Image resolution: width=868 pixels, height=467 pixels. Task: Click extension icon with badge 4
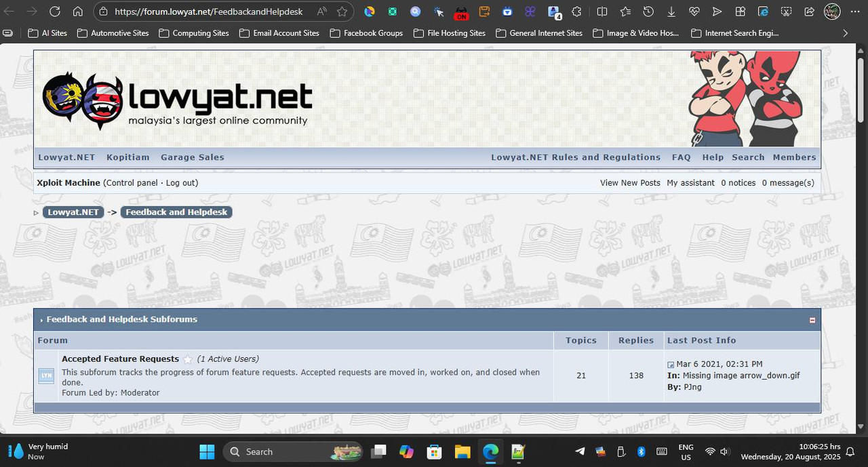click(x=554, y=12)
